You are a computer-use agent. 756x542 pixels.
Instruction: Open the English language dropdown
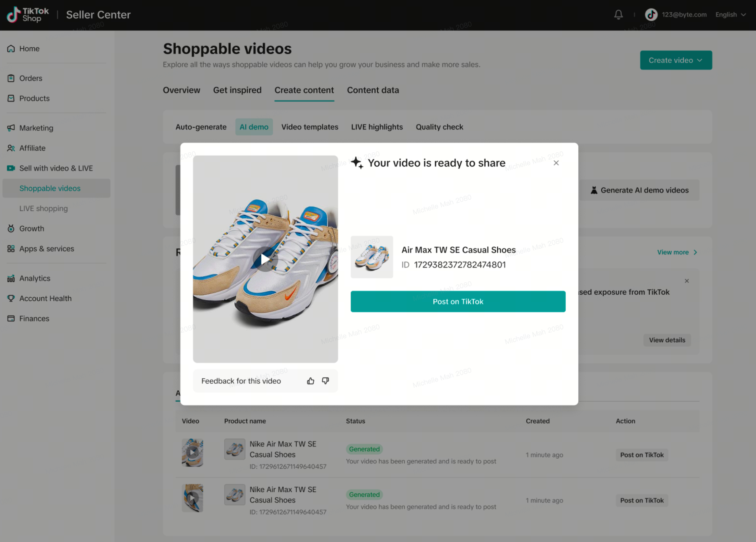click(x=730, y=15)
